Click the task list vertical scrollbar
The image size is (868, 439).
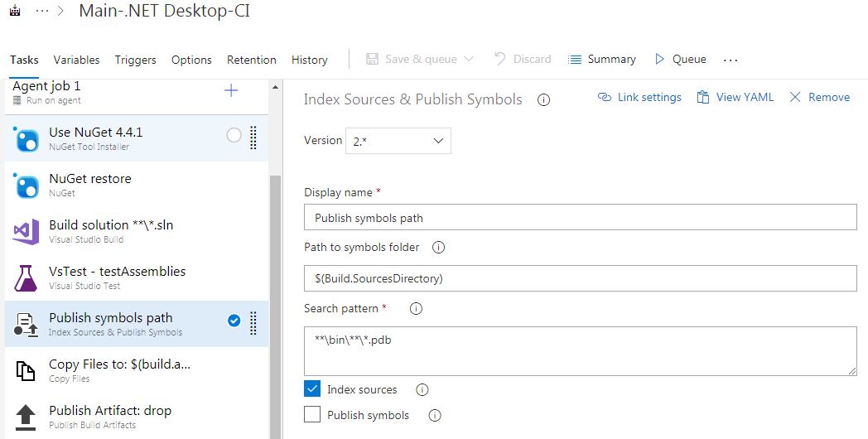click(x=275, y=307)
